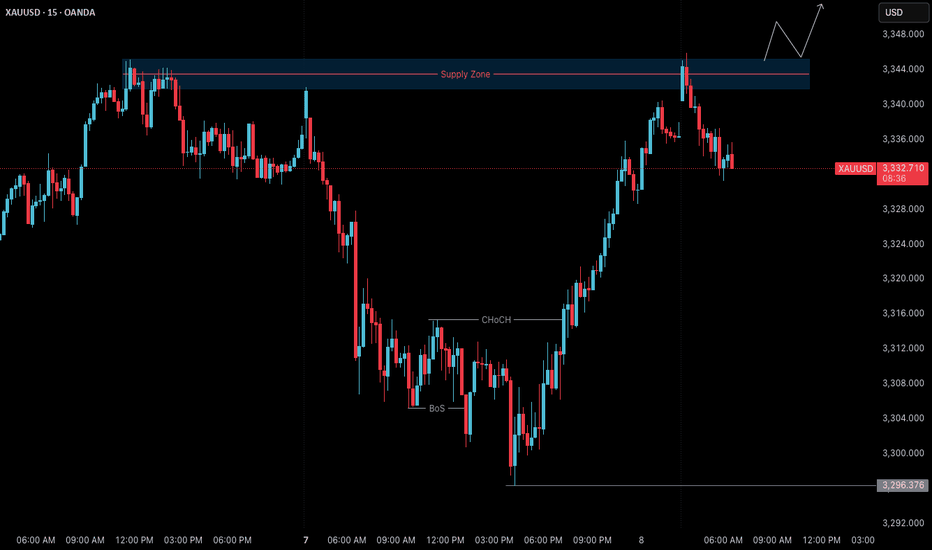Click the 3,312.000 price axis label
This screenshot has width=932, height=550.
pos(903,348)
